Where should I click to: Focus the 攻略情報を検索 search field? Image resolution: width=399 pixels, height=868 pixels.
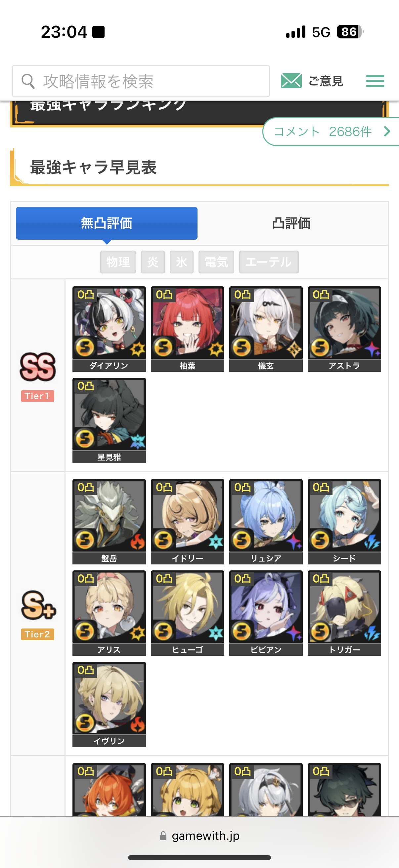pos(141,81)
